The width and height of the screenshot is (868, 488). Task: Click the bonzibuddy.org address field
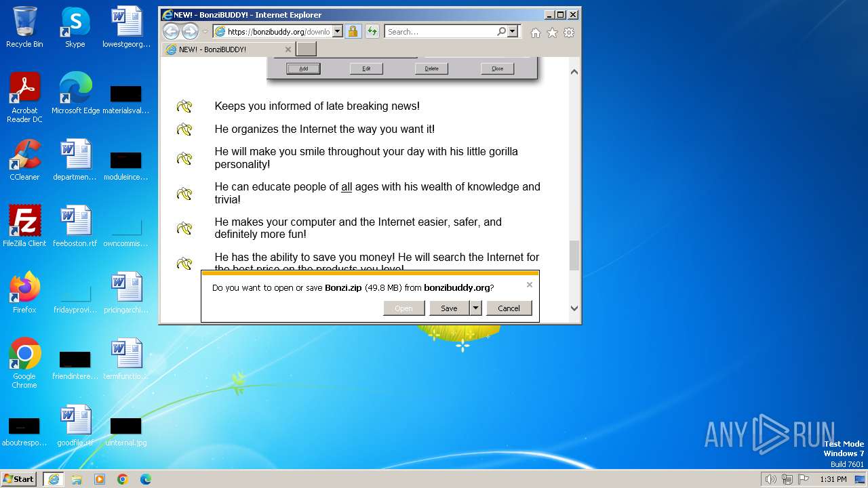click(279, 31)
